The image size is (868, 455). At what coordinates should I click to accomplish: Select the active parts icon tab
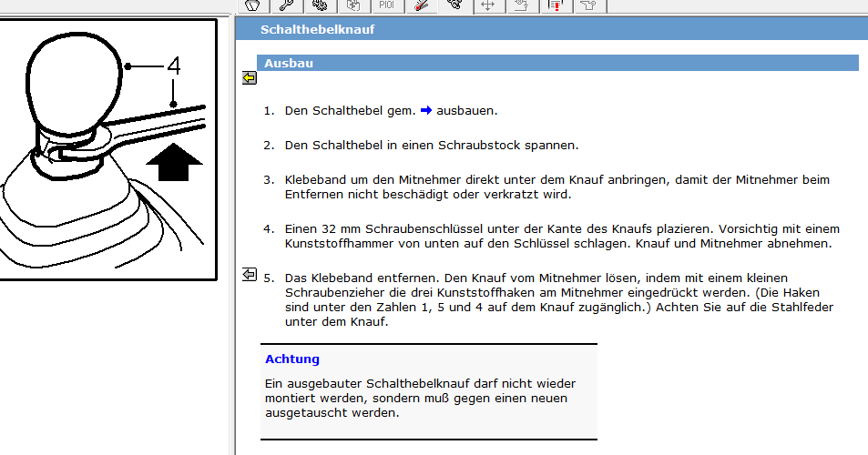pos(454,5)
